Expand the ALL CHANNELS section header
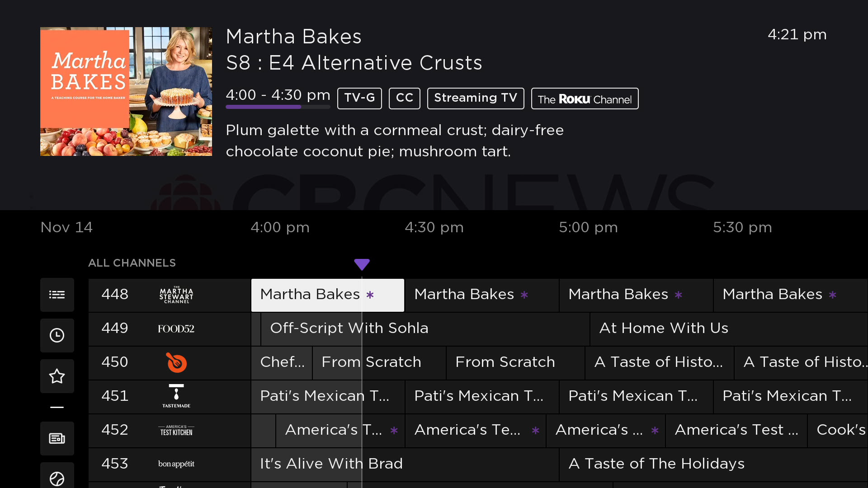The image size is (868, 488). point(132,263)
